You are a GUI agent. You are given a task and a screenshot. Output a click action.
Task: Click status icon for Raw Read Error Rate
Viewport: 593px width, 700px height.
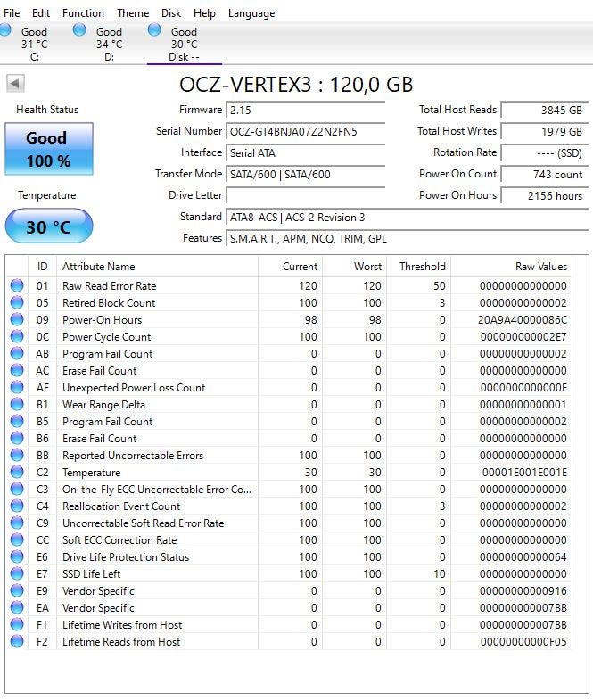coord(17,285)
